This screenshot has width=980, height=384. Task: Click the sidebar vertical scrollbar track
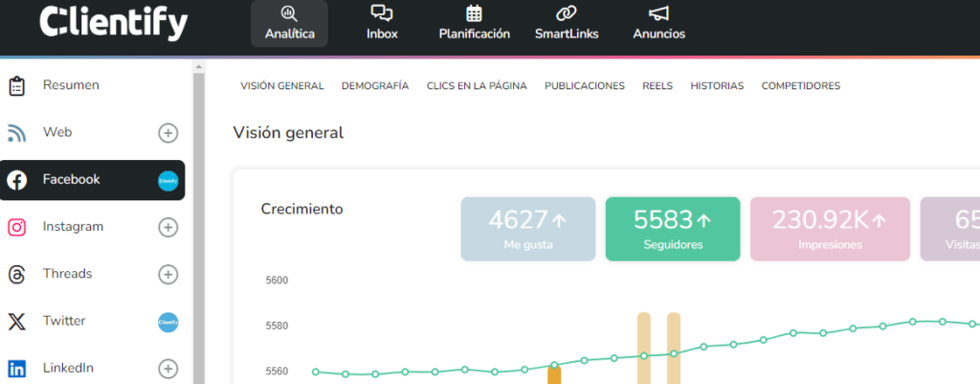tap(199, 228)
